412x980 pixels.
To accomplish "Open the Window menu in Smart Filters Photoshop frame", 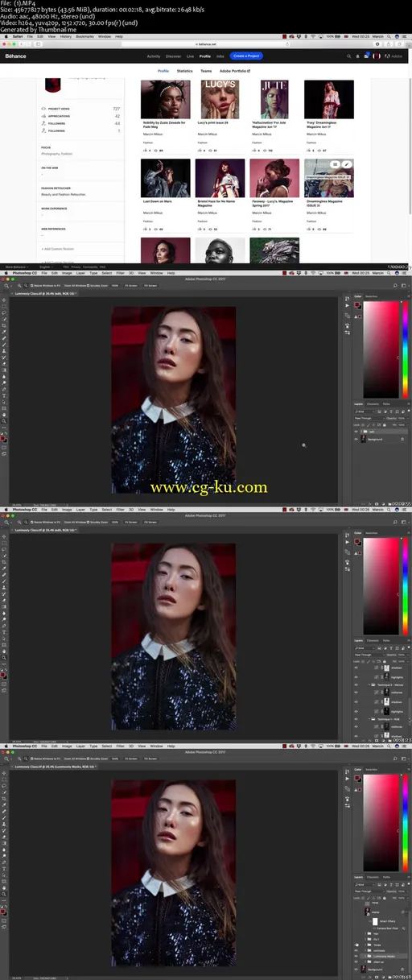I will (x=158, y=746).
